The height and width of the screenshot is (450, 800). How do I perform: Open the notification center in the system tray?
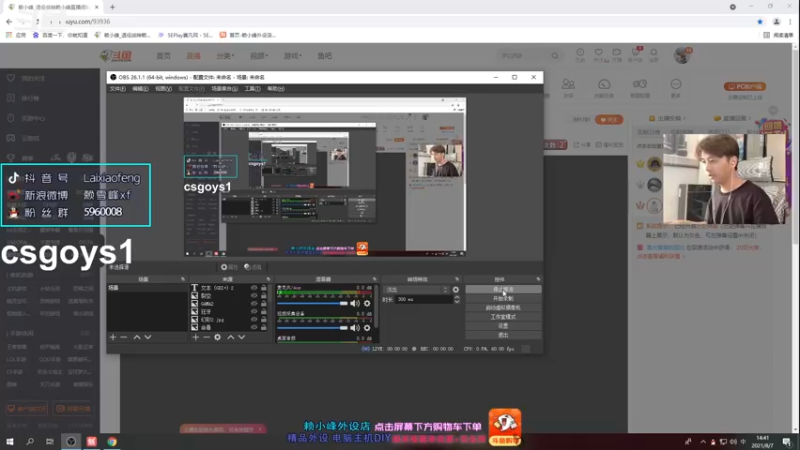tap(787, 442)
